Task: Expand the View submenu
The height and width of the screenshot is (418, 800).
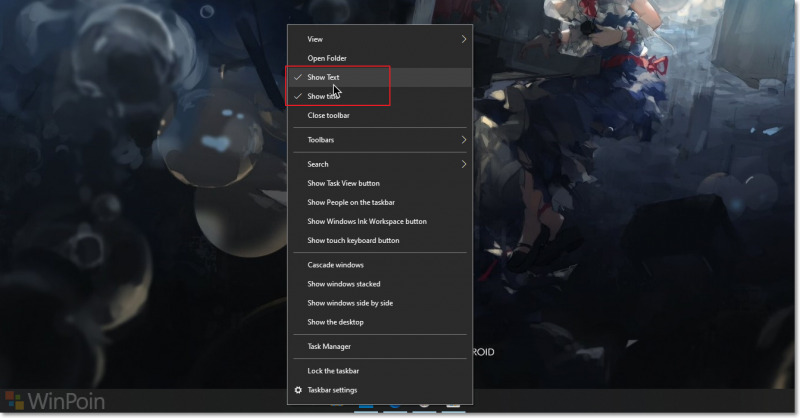Action: click(380, 39)
